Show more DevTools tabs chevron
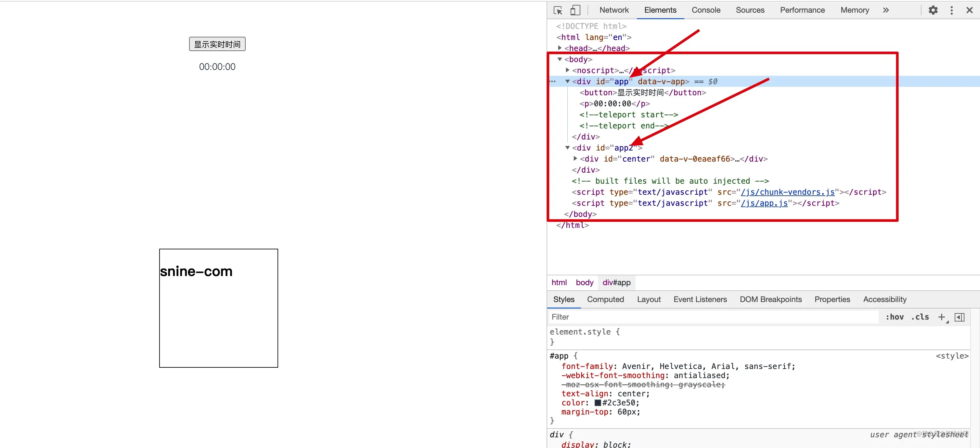Screen dimensions: 980x448 [x=886, y=10]
